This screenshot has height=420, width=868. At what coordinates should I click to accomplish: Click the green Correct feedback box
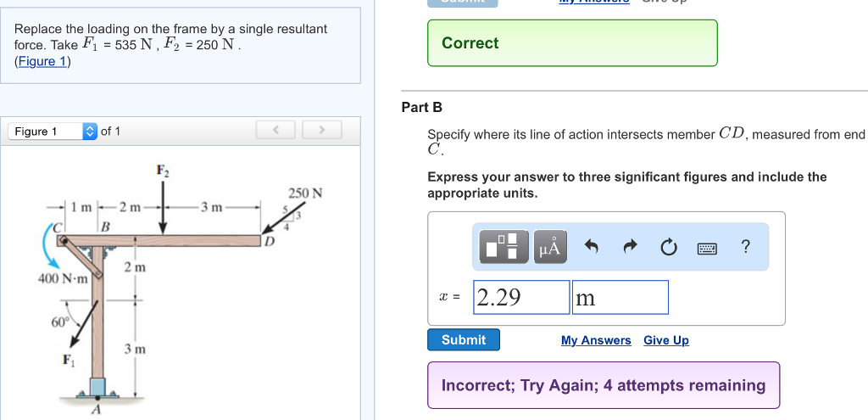coord(572,43)
